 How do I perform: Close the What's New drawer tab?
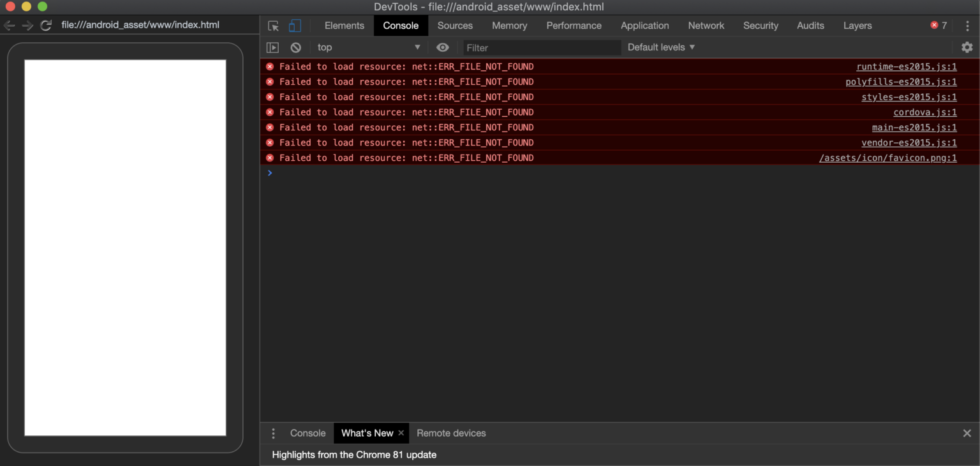point(401,433)
